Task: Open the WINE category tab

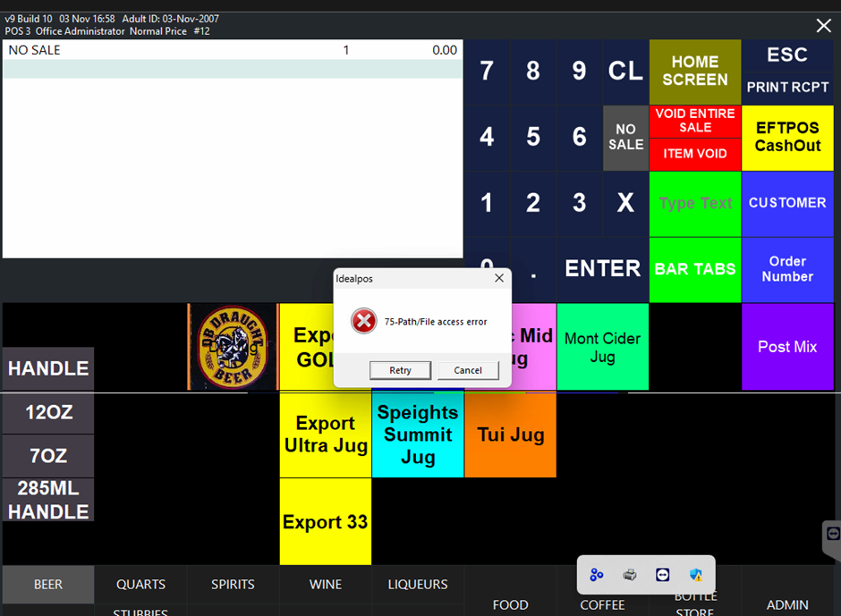Action: coord(326,584)
